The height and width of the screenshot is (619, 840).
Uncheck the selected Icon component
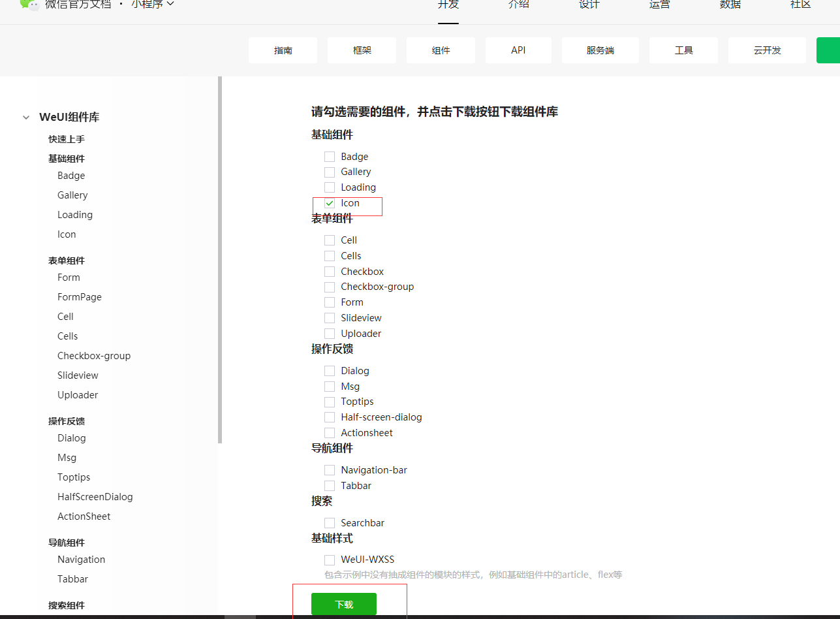click(x=330, y=202)
